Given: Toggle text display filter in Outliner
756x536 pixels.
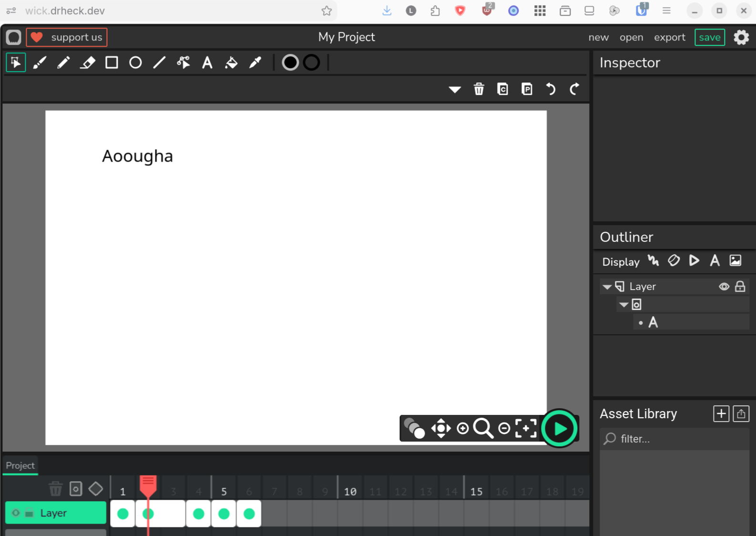Looking at the screenshot, I should pos(715,260).
